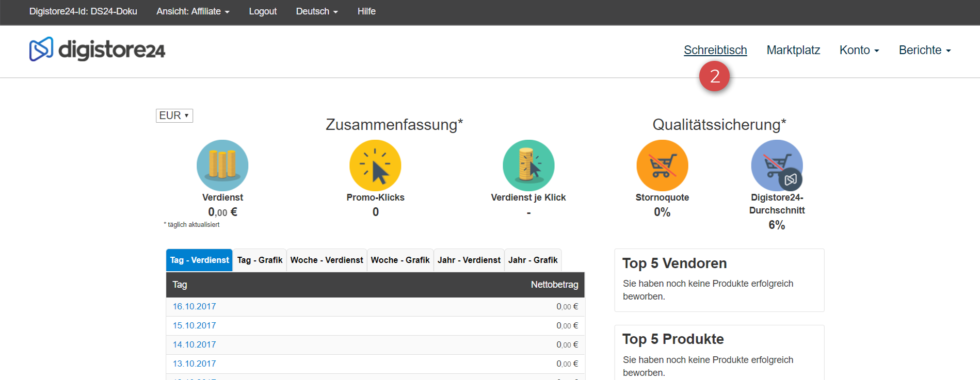Click the Qualitätssicherung heading
980x380 pixels.
tap(719, 124)
